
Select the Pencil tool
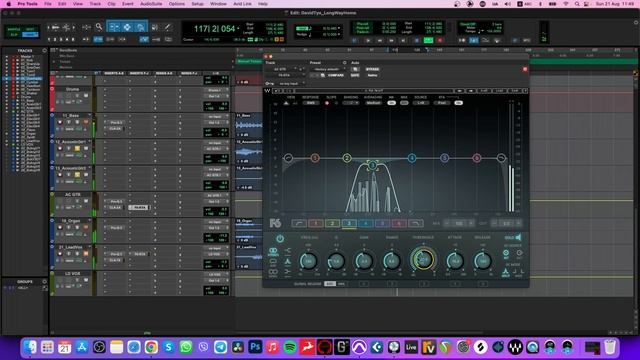pyautogui.click(x=167, y=27)
